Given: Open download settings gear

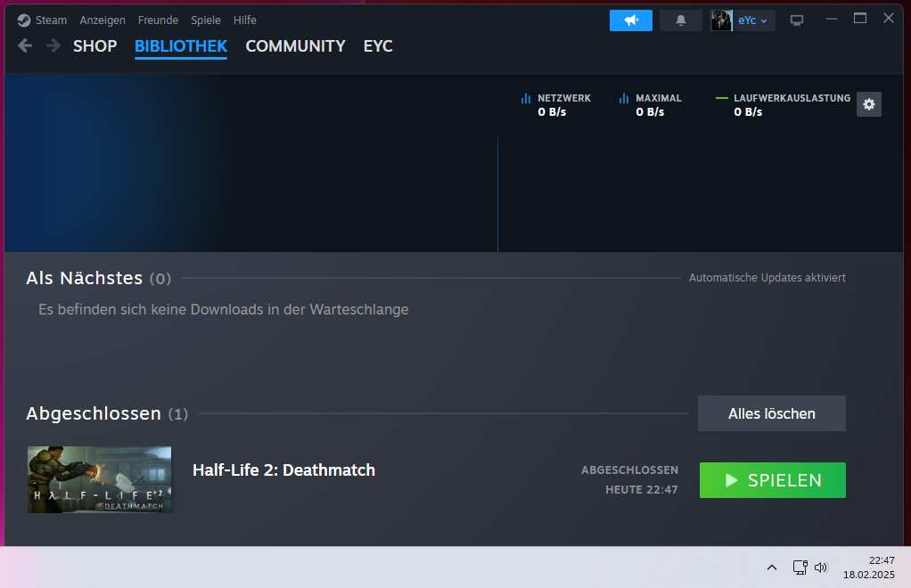Looking at the screenshot, I should (868, 104).
